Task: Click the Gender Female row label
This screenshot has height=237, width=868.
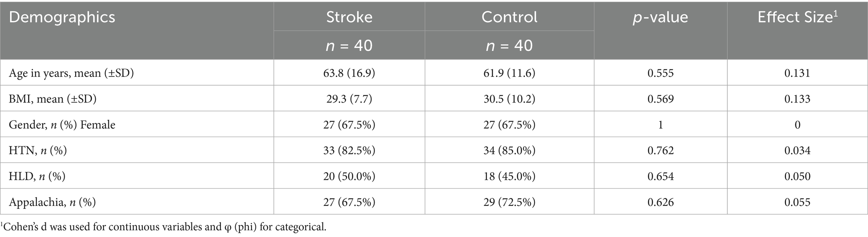Action: (62, 125)
